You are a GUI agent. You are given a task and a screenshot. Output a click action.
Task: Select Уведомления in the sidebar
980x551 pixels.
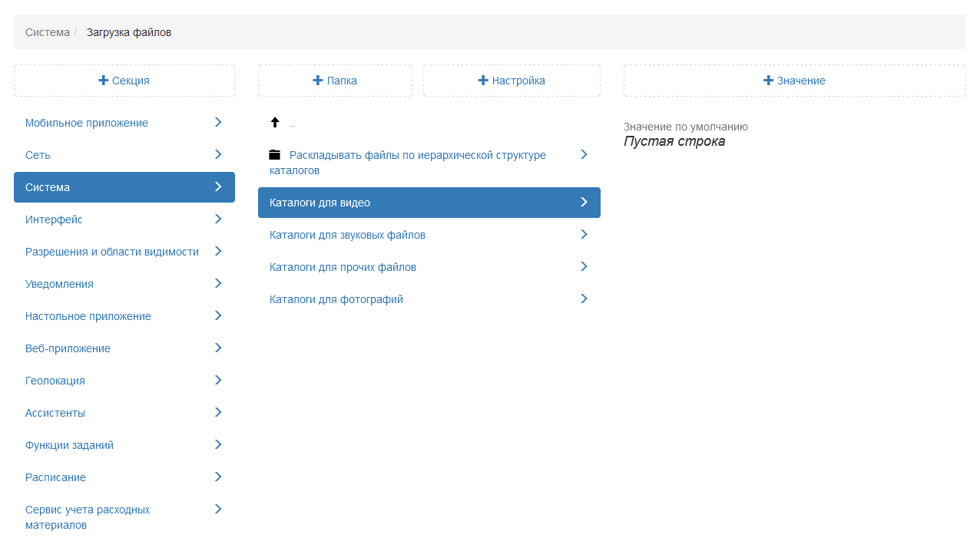(59, 284)
